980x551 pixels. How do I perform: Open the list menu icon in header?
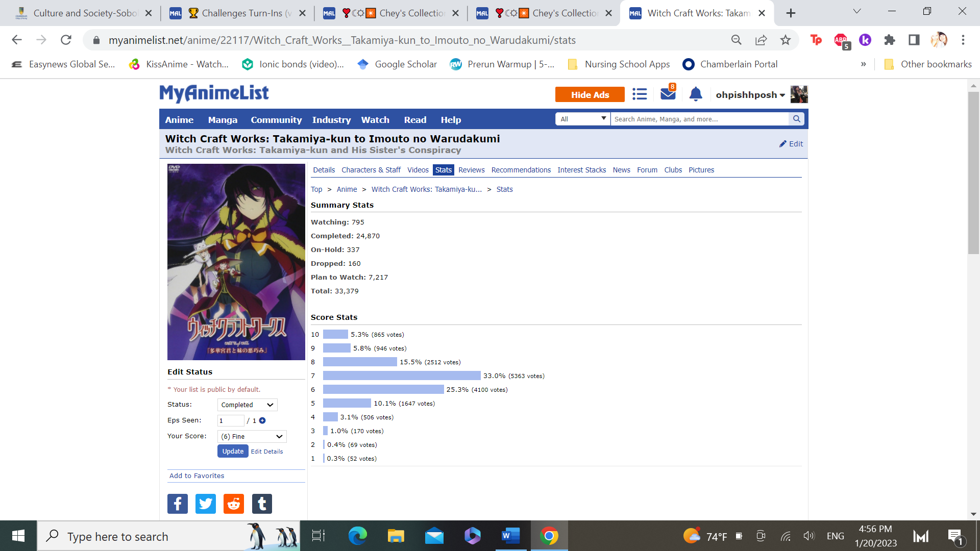640,94
